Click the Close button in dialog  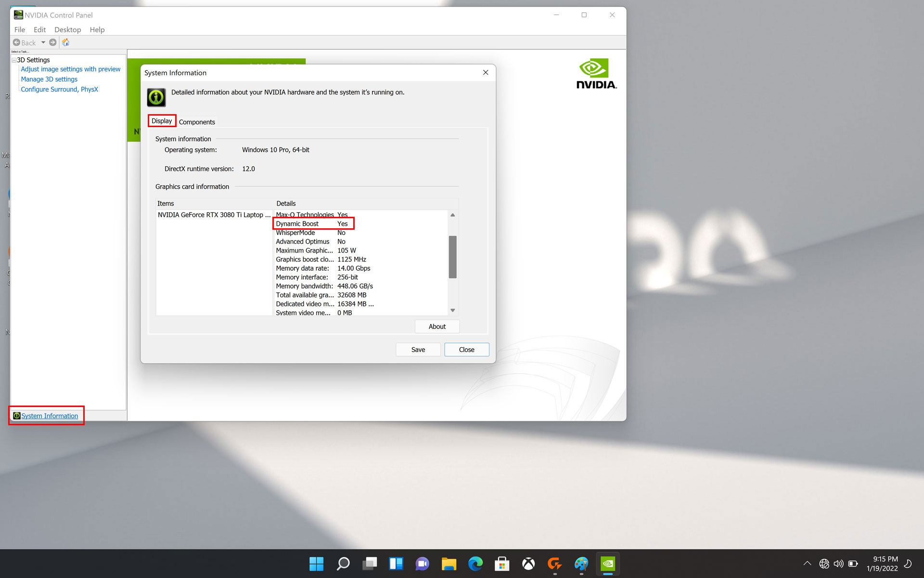pos(467,350)
